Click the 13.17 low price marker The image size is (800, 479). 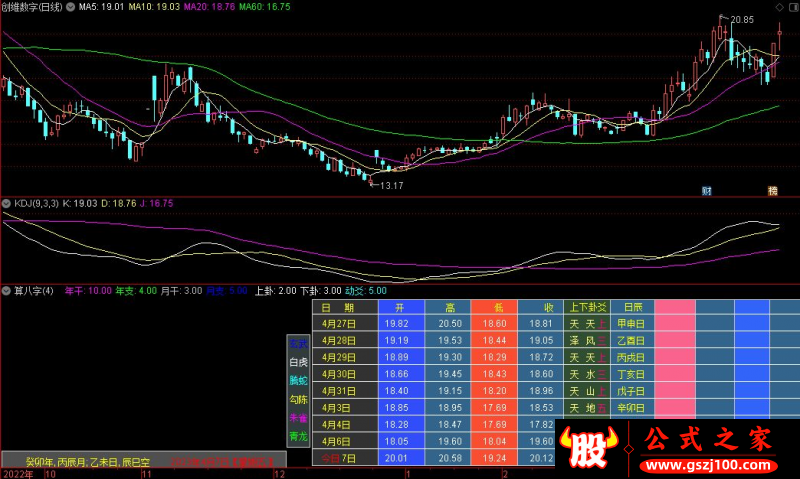point(390,186)
